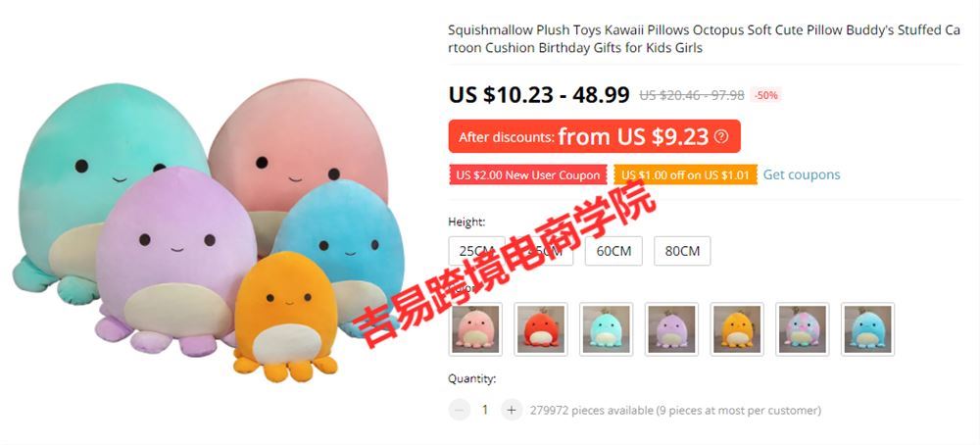This screenshot has height=445, width=980.
Task: Choose the purple octopus color option
Action: (671, 329)
